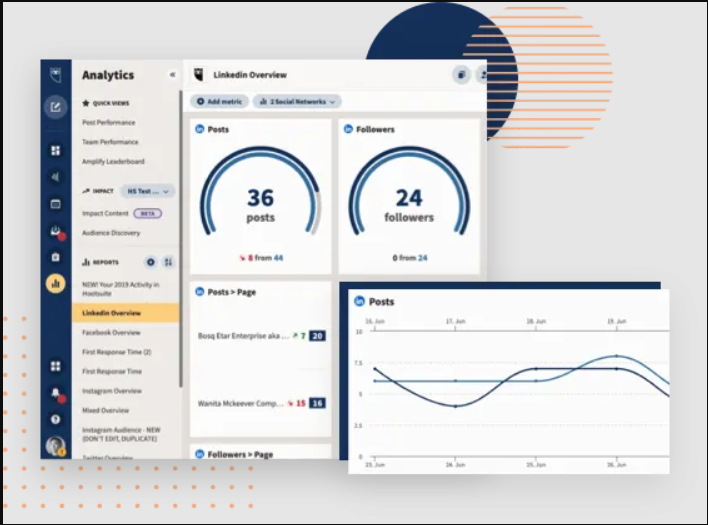Collapse the Analytics panel with the double arrow
Image resolution: width=708 pixels, height=525 pixels.
coord(172,75)
